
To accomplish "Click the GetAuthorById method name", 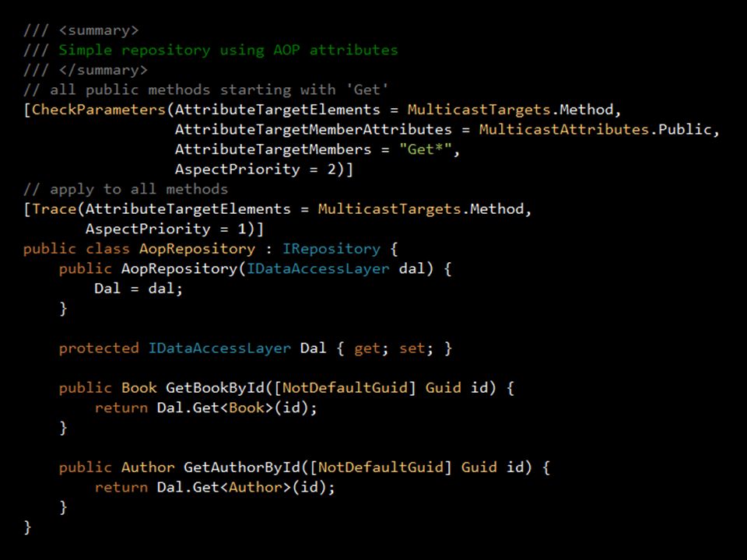I will click(242, 467).
